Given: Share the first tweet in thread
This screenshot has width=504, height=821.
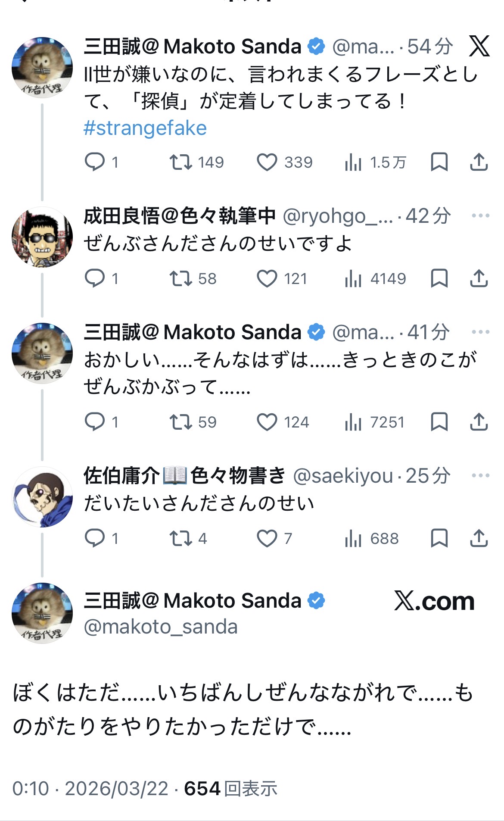Looking at the screenshot, I should [x=479, y=162].
